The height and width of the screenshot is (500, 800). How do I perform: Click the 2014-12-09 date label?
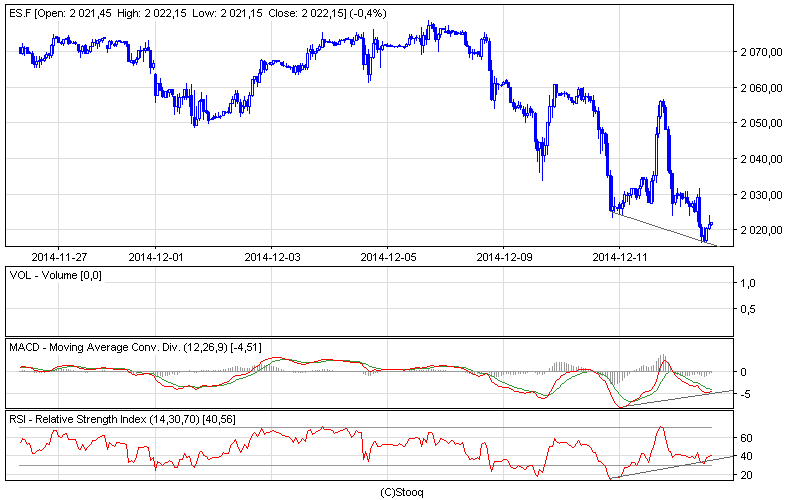504,257
